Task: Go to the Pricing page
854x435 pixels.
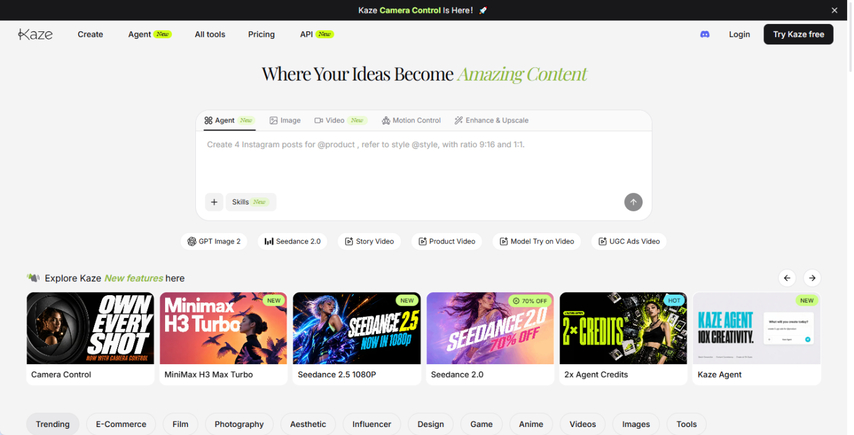Action: [261, 34]
